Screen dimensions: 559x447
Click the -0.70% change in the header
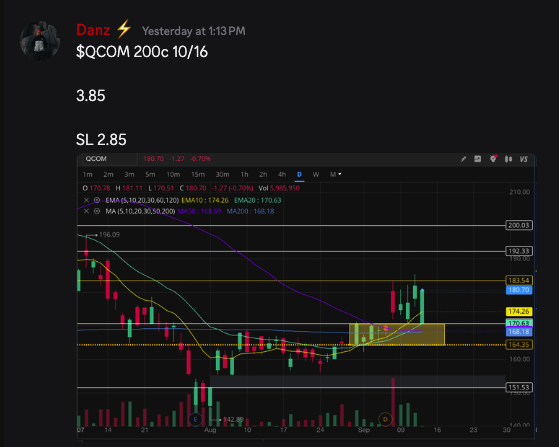[x=201, y=159]
